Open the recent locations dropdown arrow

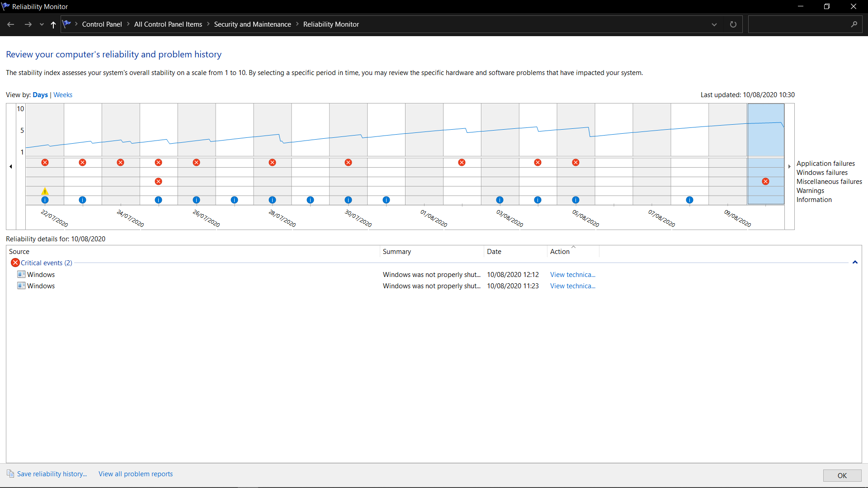point(42,24)
